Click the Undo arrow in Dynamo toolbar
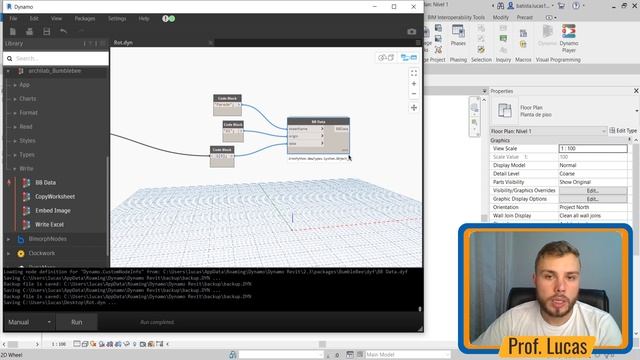Screen dimensions: 640x360 click(x=63, y=31)
